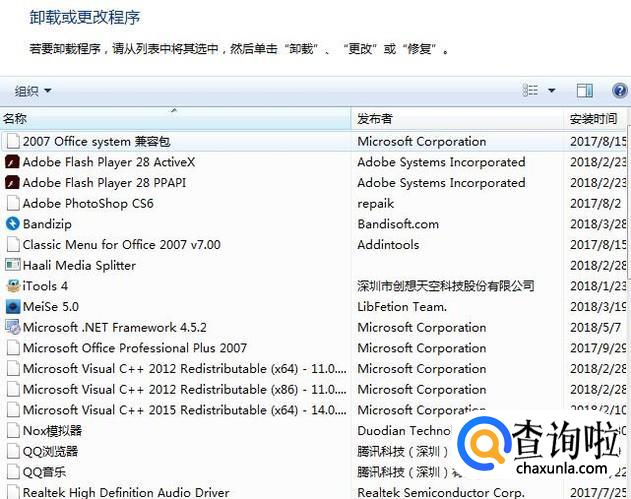Click the change view list icon
The height and width of the screenshot is (499, 631).
pos(530,91)
